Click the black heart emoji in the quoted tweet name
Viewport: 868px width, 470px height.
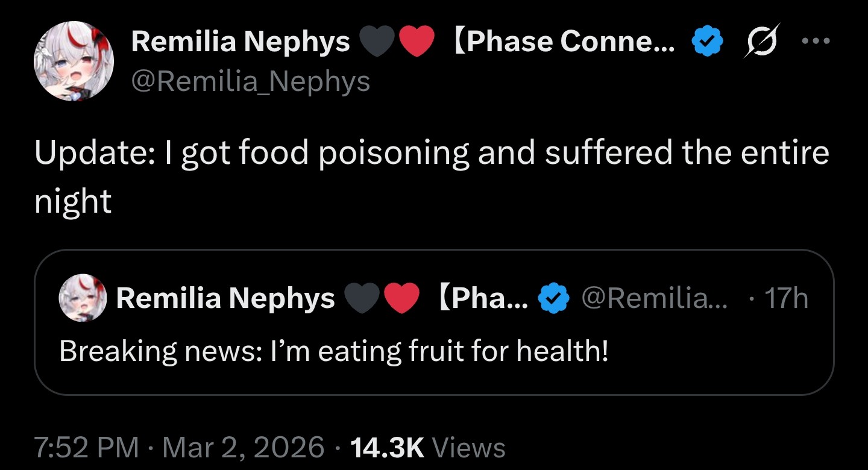coord(362,299)
